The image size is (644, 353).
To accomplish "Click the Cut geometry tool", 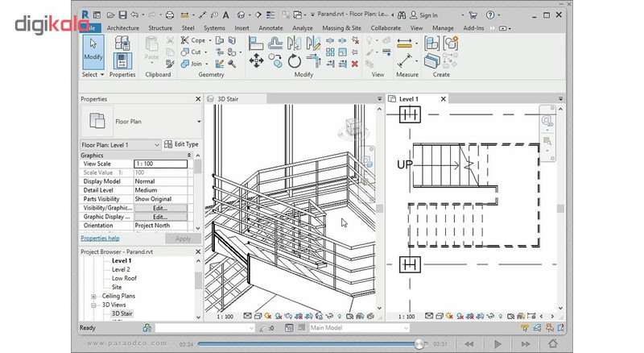I will click(192, 52).
